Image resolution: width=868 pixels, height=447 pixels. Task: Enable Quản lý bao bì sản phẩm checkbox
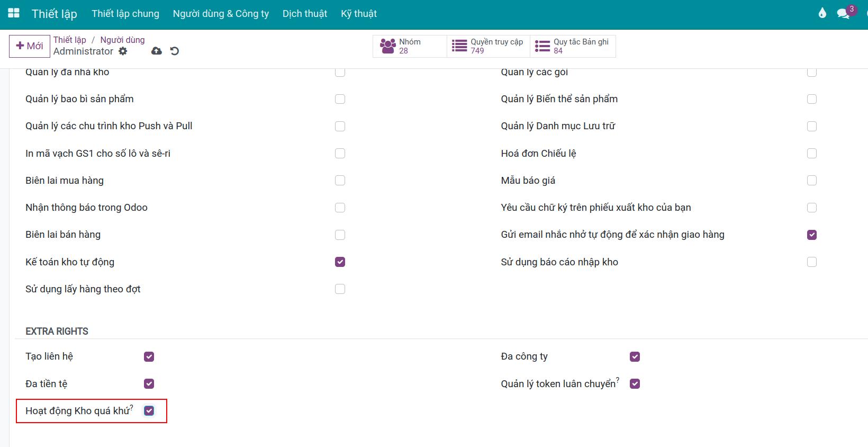click(x=340, y=99)
